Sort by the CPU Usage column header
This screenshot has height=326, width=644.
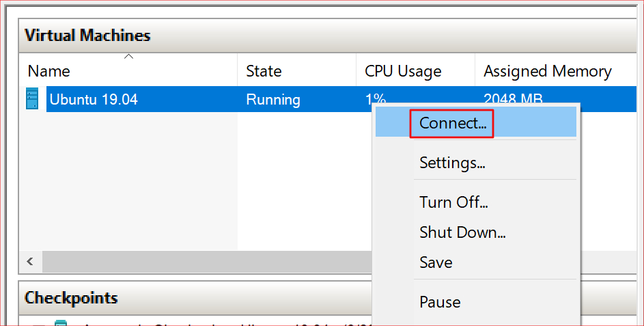[403, 71]
